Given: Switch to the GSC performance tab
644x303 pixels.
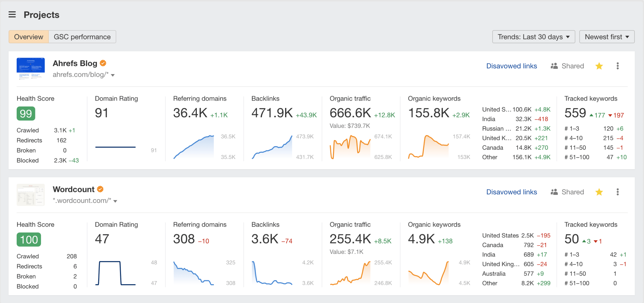Looking at the screenshot, I should click(x=82, y=37).
